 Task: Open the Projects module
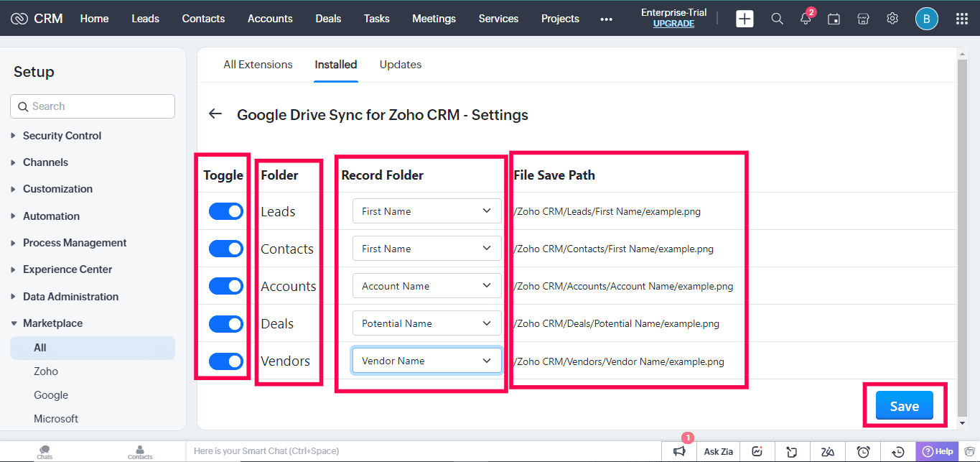click(560, 19)
